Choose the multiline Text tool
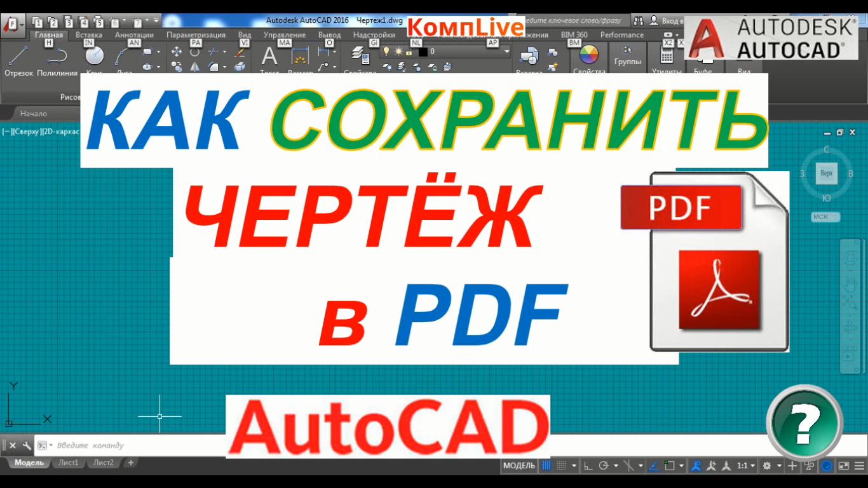 coord(269,60)
